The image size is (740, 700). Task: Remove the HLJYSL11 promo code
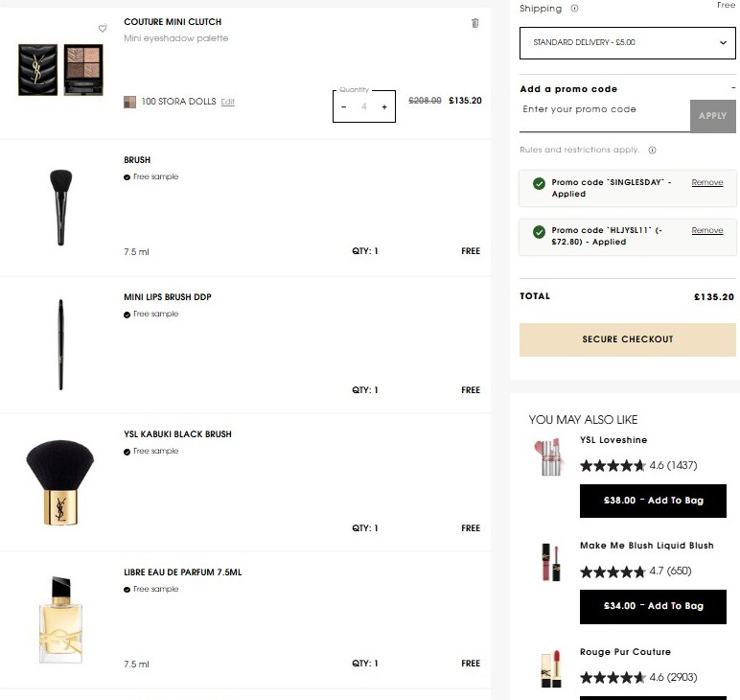707,231
